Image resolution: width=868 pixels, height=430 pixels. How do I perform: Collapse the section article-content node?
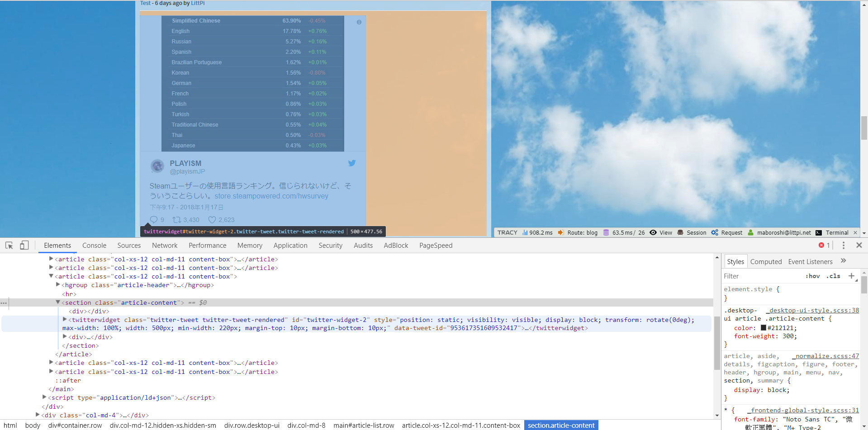click(58, 302)
